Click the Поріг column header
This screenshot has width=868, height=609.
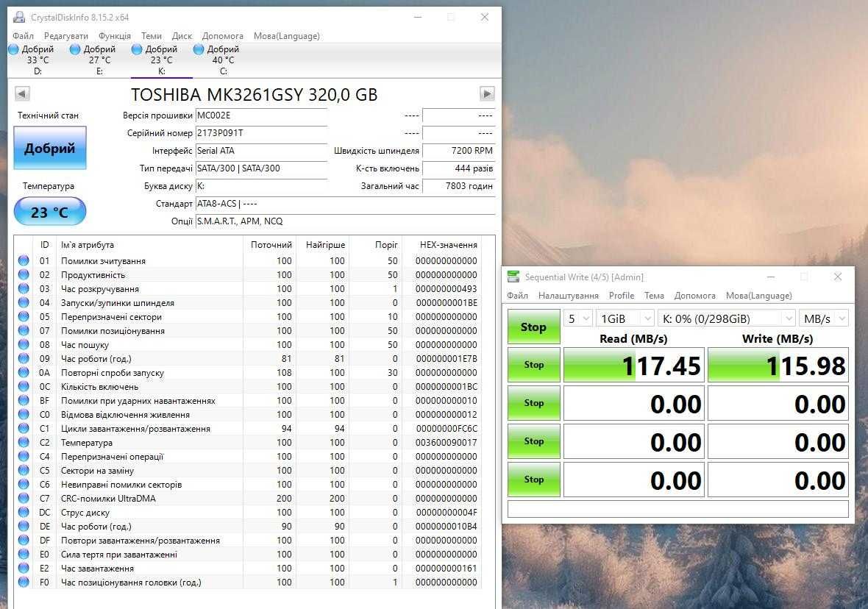377,245
